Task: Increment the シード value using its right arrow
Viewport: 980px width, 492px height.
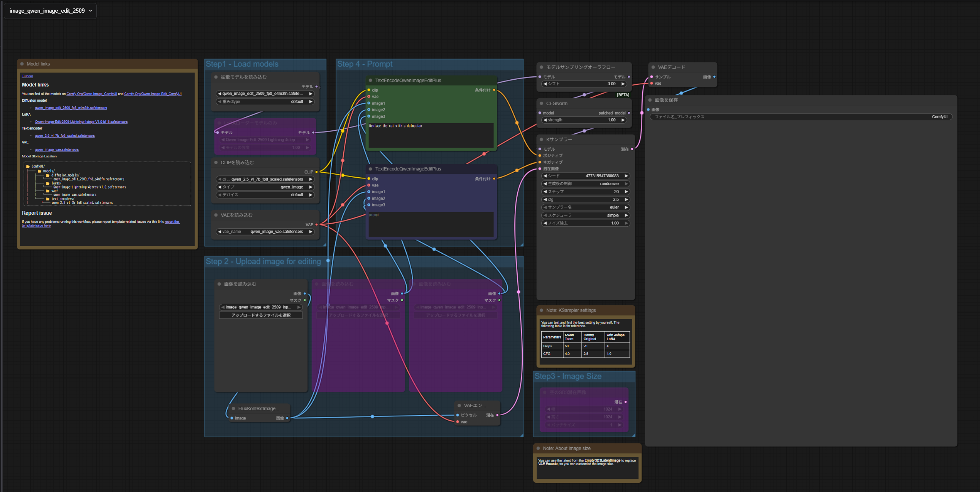Action: (x=626, y=176)
